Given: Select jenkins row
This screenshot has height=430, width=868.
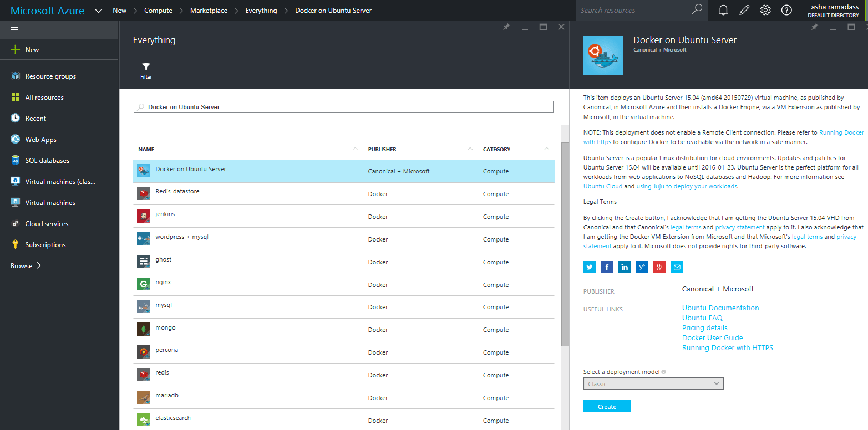Looking at the screenshot, I should pos(344,217).
